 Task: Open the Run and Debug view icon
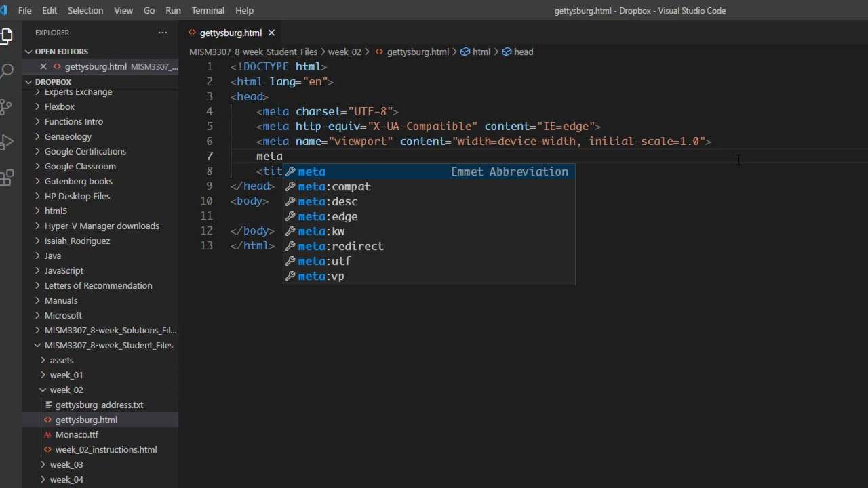tap(7, 142)
